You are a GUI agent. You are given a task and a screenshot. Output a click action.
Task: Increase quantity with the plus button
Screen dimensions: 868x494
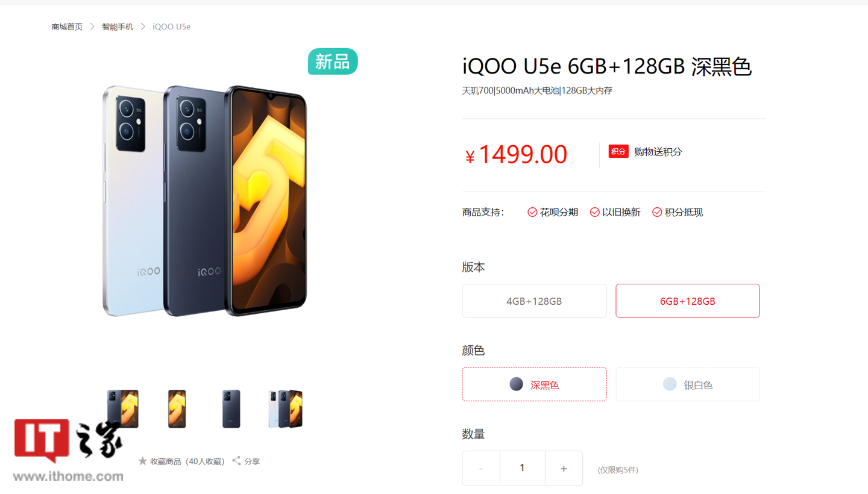click(564, 468)
